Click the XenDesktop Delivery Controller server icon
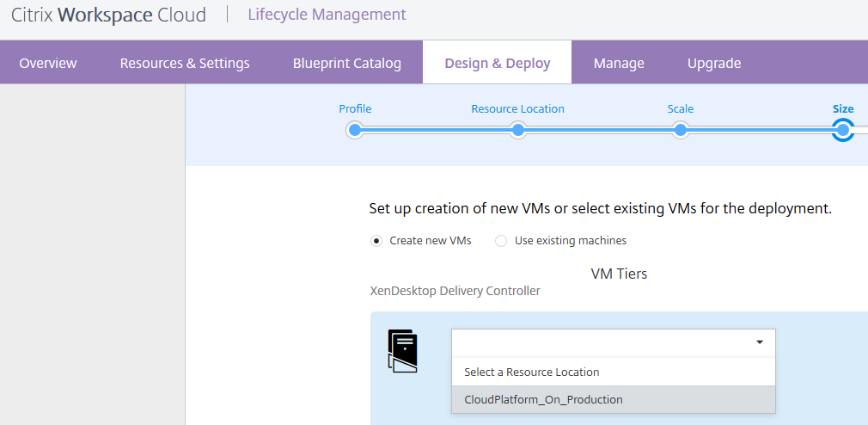Image resolution: width=868 pixels, height=425 pixels. click(403, 350)
